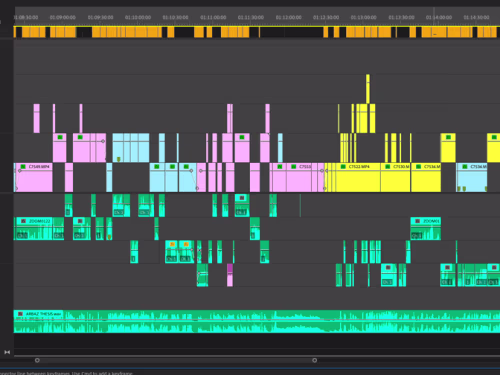
Task: Click the fx badge on C7530 yellow clip
Action: 388,166
